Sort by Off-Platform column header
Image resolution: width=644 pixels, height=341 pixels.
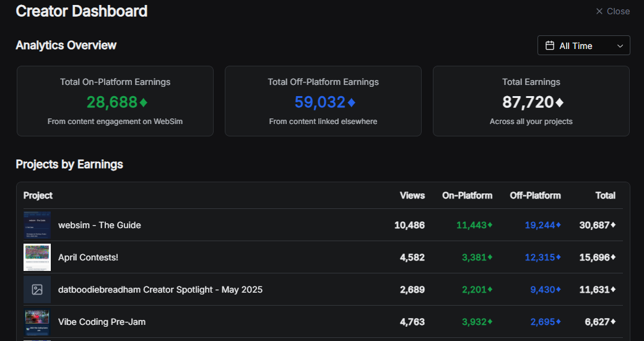click(x=535, y=195)
